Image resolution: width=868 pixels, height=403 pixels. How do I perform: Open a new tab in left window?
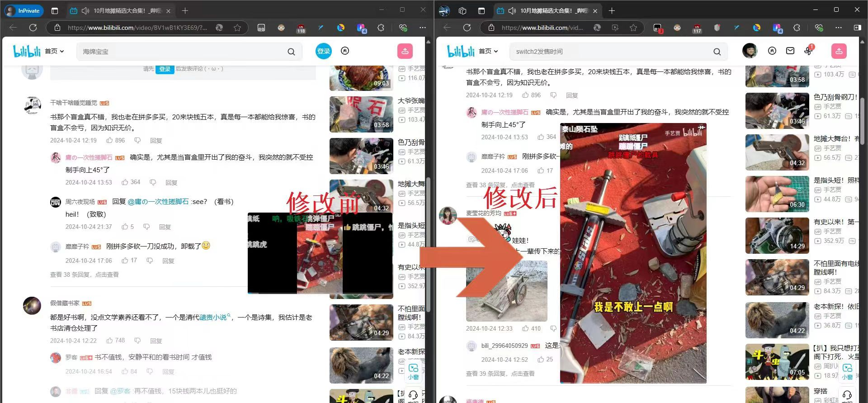click(x=185, y=11)
